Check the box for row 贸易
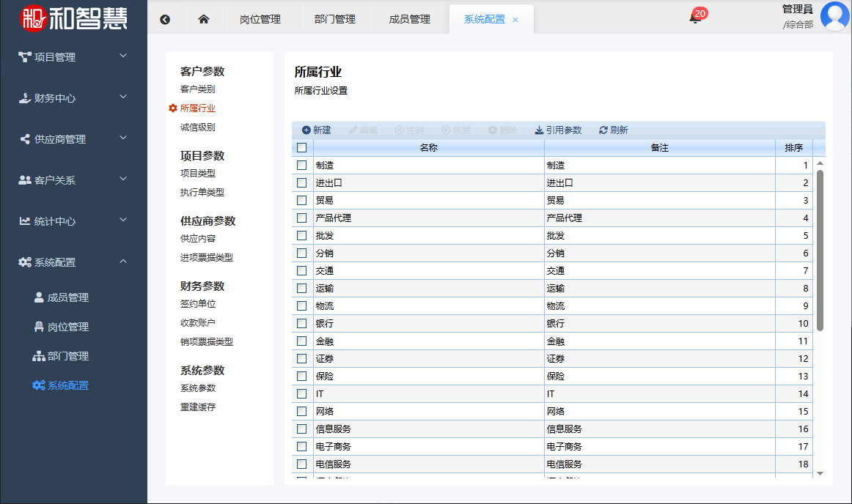Viewport: 852px width, 504px height. pyautogui.click(x=302, y=200)
